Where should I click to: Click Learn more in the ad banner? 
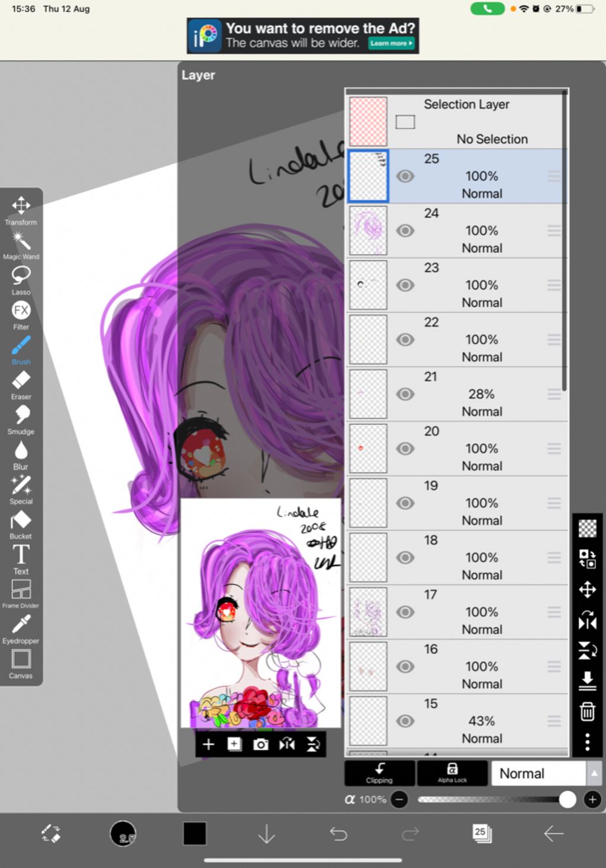pos(391,43)
